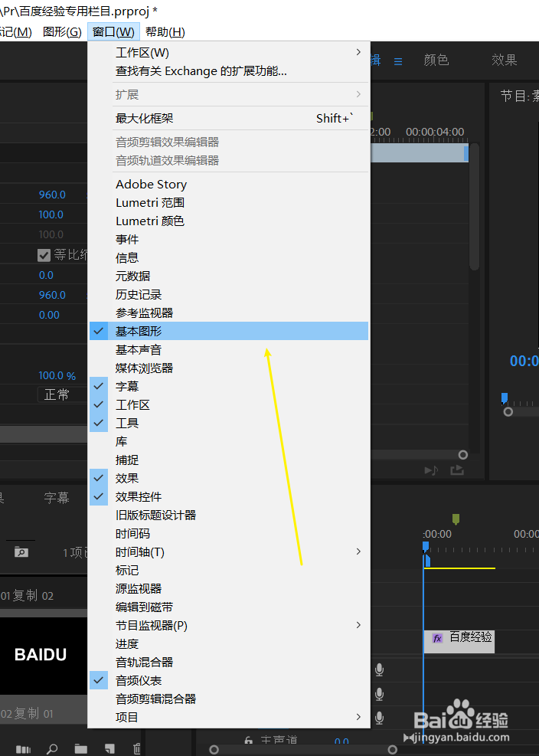Uncheck the 基本图形 window entry
This screenshot has width=539, height=756.
(229, 331)
